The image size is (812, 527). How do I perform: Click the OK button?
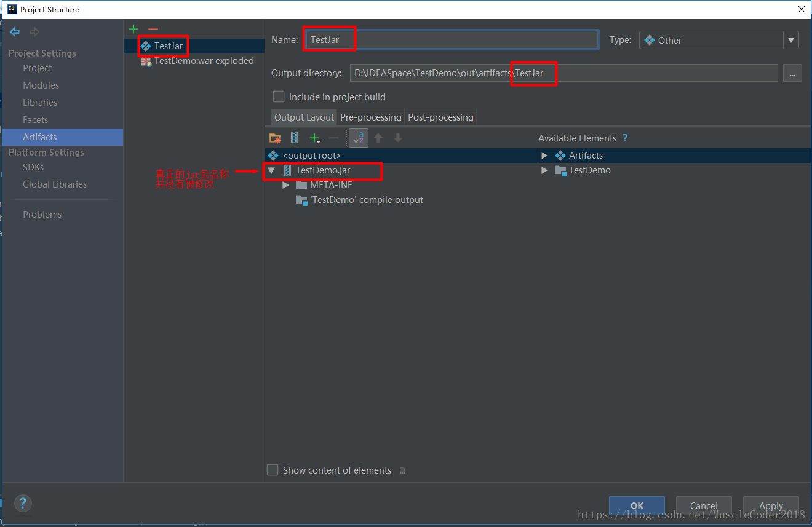(x=637, y=506)
